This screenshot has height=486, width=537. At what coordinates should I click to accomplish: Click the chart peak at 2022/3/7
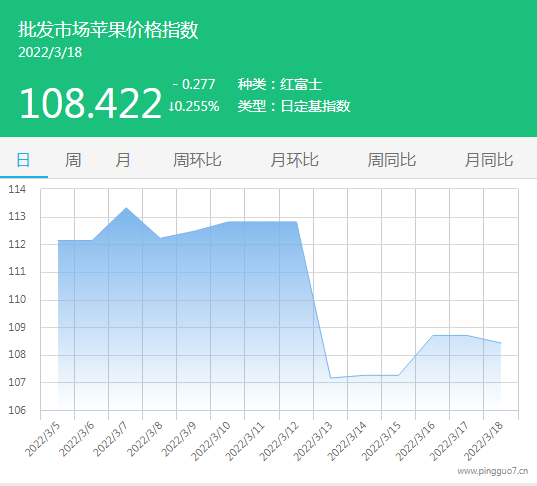(x=126, y=208)
